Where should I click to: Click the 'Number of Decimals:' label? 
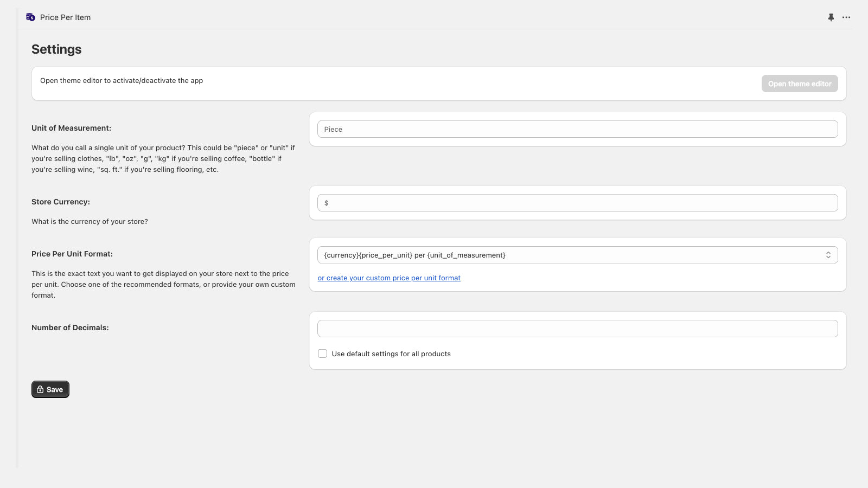pos(70,328)
